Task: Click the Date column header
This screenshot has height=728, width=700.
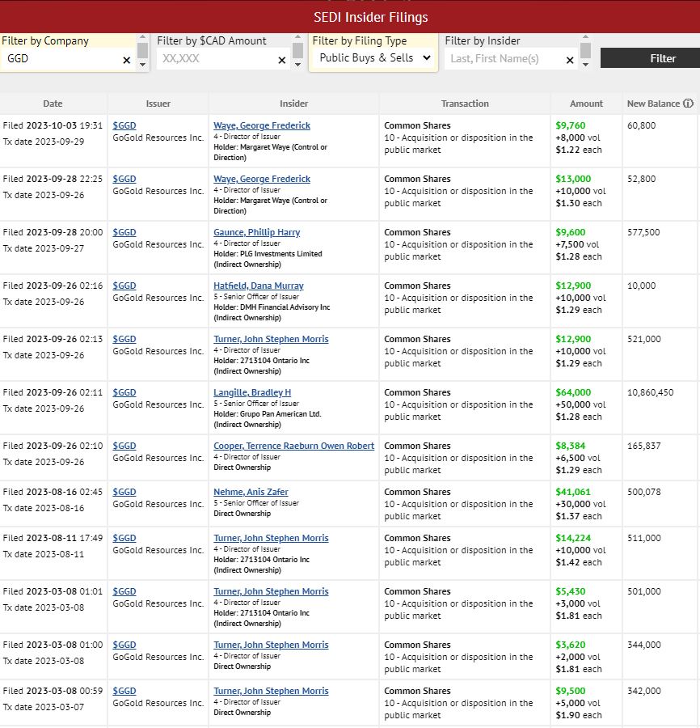Action: coord(53,104)
